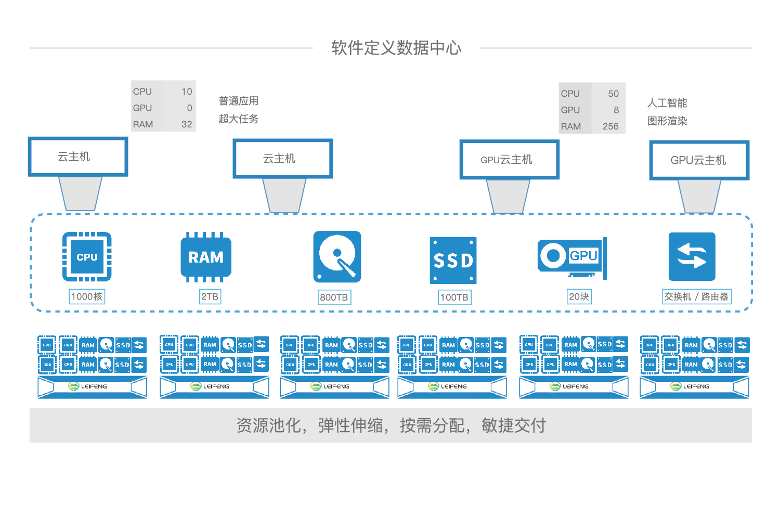
Task: Toggle the first 云主机 host box
Action: (x=78, y=157)
